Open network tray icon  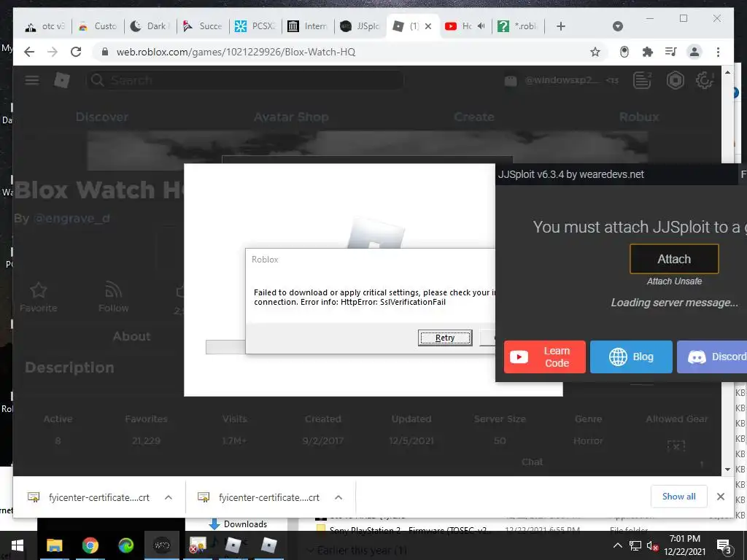[x=635, y=545]
